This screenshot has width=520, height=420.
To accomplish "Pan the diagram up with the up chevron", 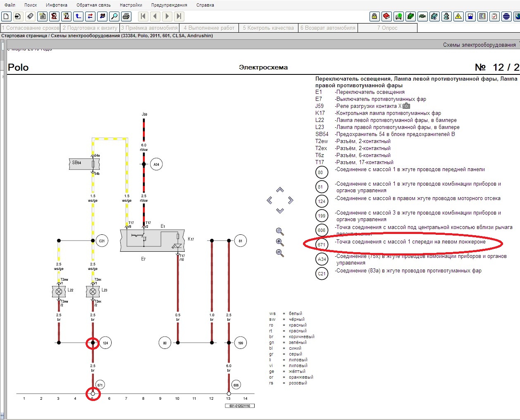I will coord(280,190).
